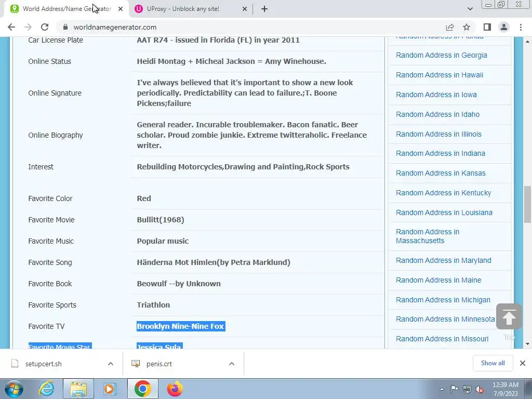This screenshot has width=532, height=399.
Task: Open Random Address in Georgia link
Action: coord(442,55)
